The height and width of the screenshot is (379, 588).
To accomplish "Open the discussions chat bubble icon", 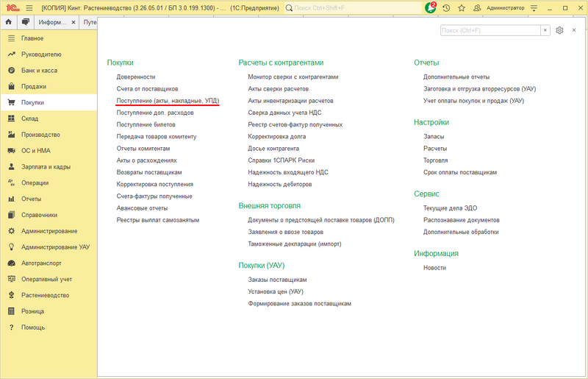I will [26, 22].
